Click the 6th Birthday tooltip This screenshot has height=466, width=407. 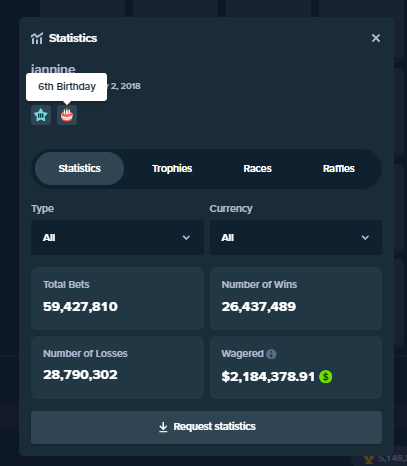tap(67, 87)
